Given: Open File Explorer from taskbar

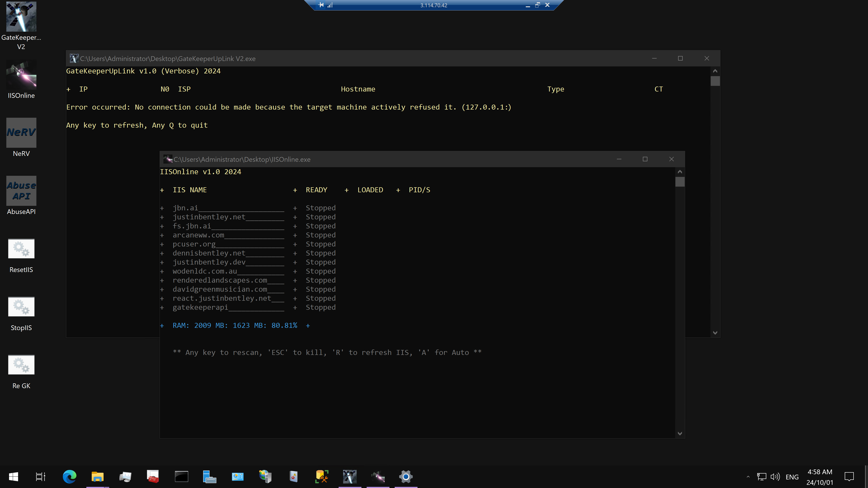Looking at the screenshot, I should point(97,476).
